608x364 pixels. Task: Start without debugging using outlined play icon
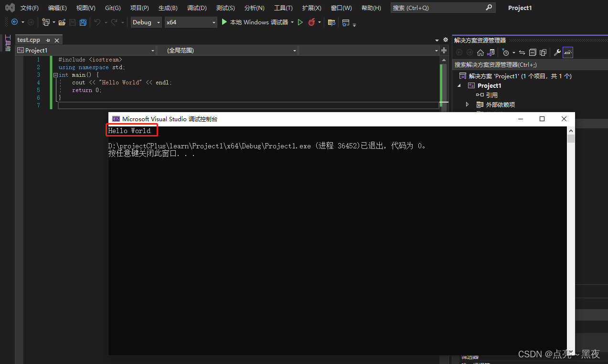click(300, 22)
